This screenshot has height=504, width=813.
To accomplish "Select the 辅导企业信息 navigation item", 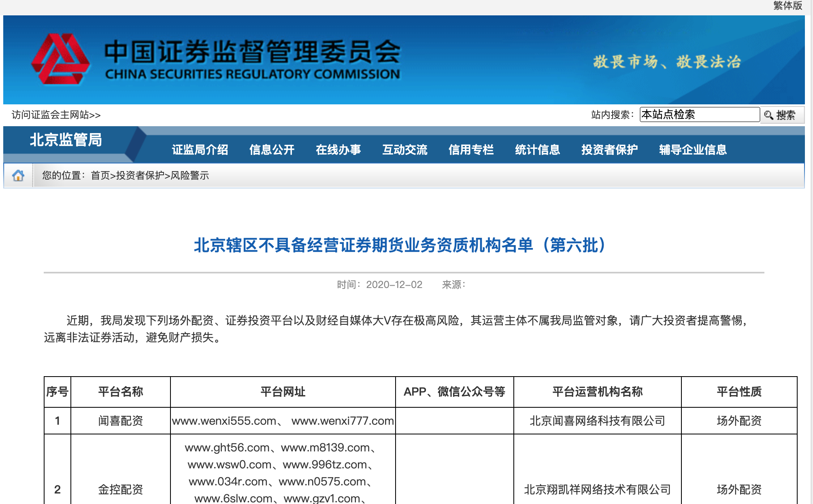I will [x=692, y=150].
